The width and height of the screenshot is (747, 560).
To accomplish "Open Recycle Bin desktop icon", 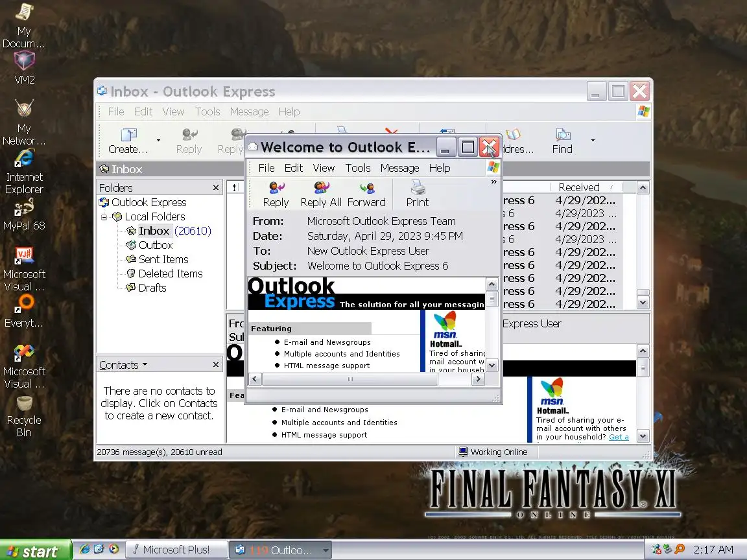I will [24, 416].
